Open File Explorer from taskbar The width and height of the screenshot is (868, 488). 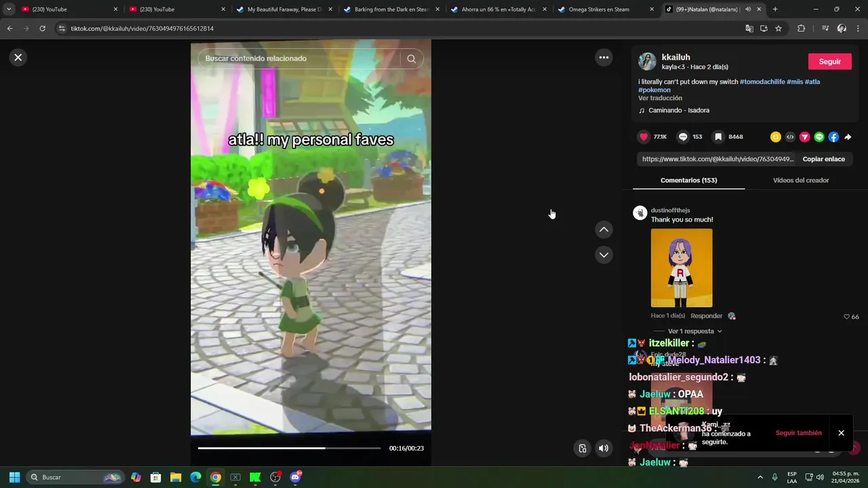click(x=176, y=477)
